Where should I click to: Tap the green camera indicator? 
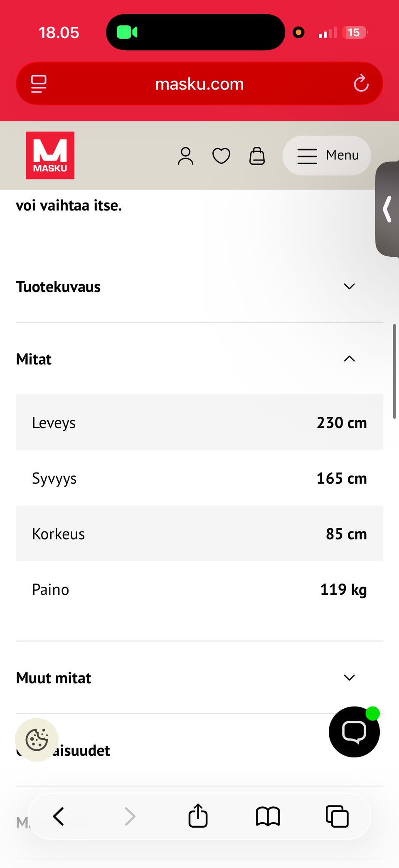(x=127, y=32)
